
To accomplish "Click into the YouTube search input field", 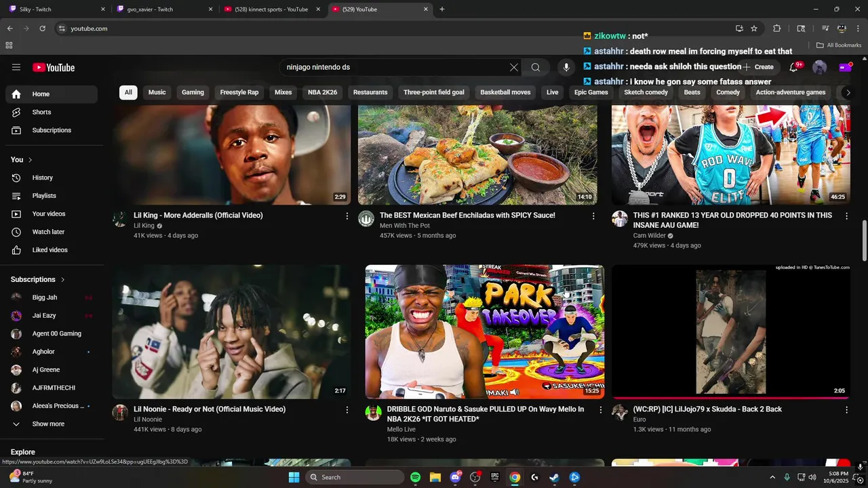I will pyautogui.click(x=395, y=67).
